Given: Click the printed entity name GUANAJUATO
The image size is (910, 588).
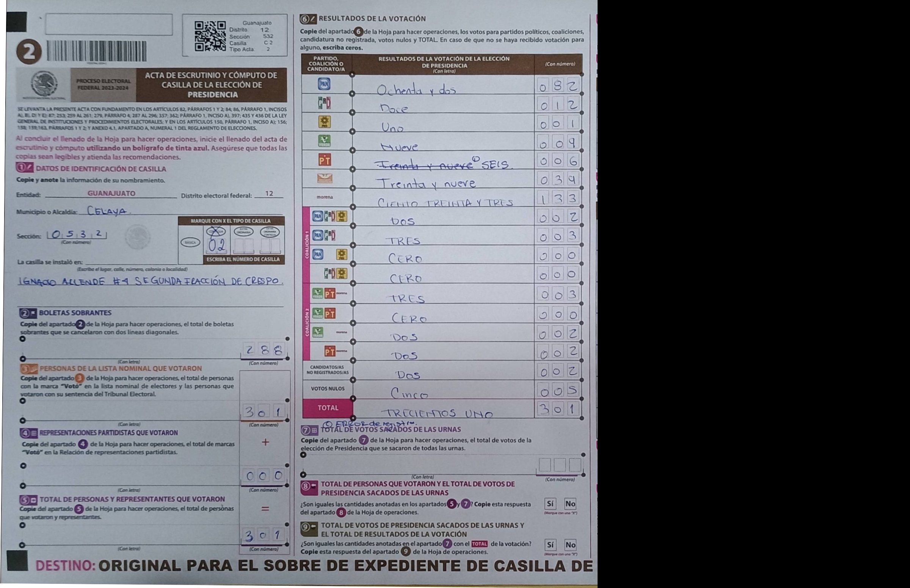Looking at the screenshot, I should (x=111, y=193).
